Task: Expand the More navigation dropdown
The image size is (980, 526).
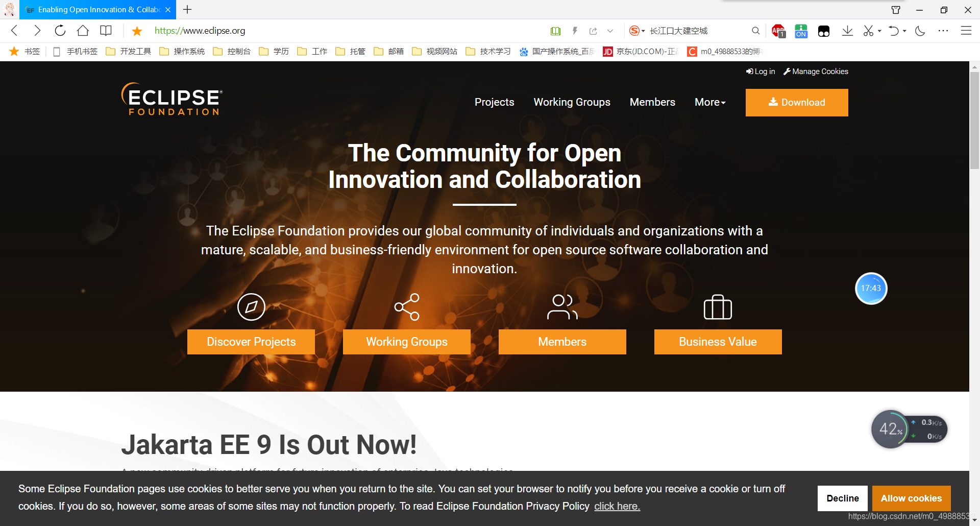Action: pos(710,102)
